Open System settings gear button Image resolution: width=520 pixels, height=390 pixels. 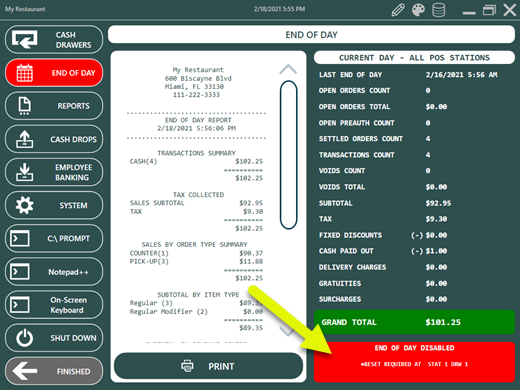click(x=54, y=205)
